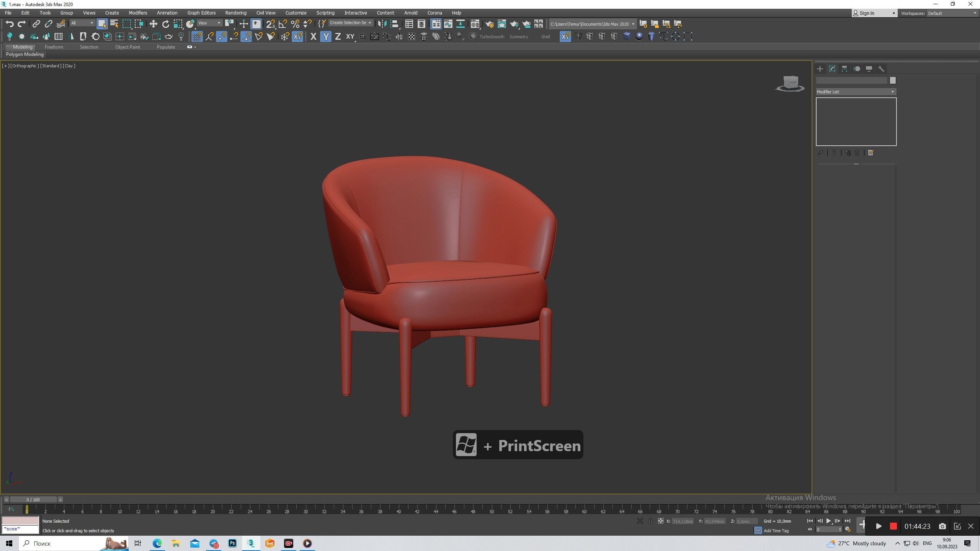Insert a Box primitive icon

627,36
